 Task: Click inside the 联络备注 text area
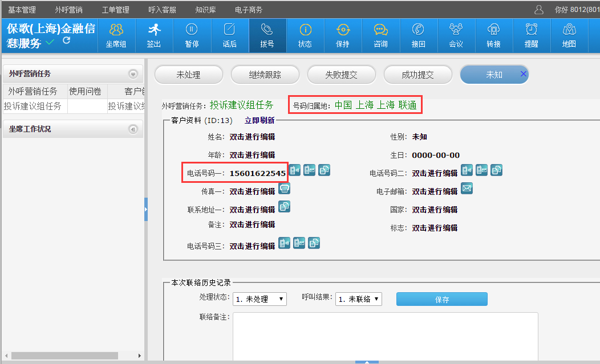point(385,336)
